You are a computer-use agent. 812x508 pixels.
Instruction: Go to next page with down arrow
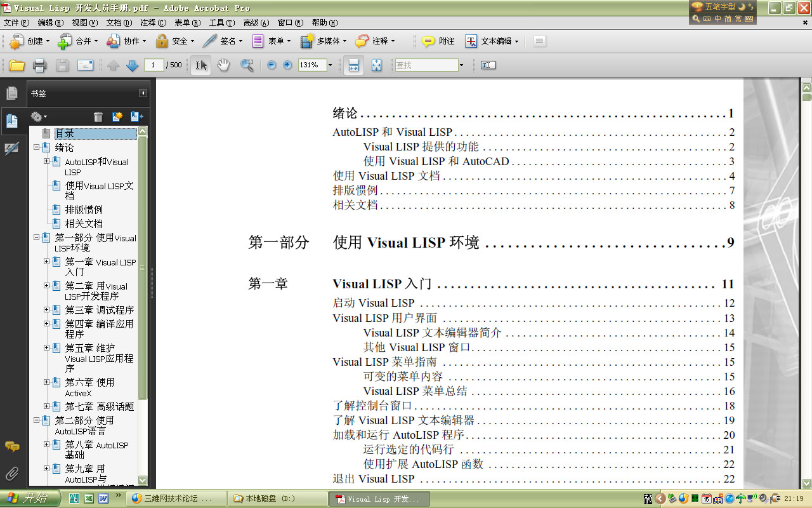click(x=132, y=65)
